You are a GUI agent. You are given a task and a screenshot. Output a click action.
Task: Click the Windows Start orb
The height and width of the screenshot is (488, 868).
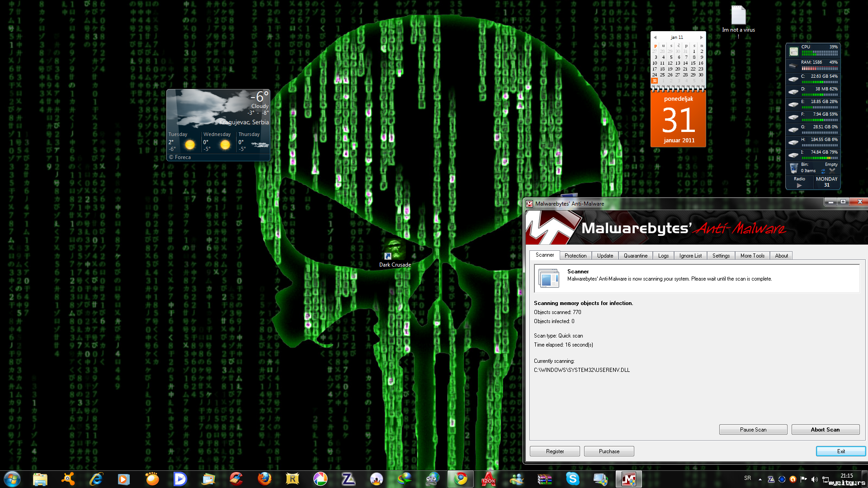[x=12, y=479]
